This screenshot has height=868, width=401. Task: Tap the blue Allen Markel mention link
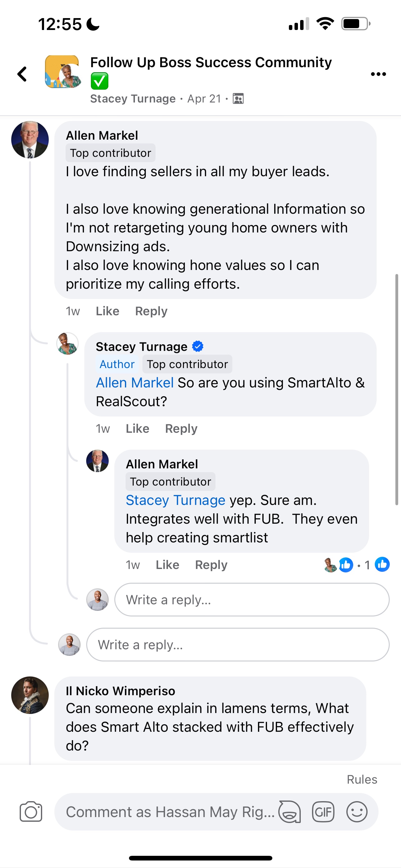[x=135, y=383]
